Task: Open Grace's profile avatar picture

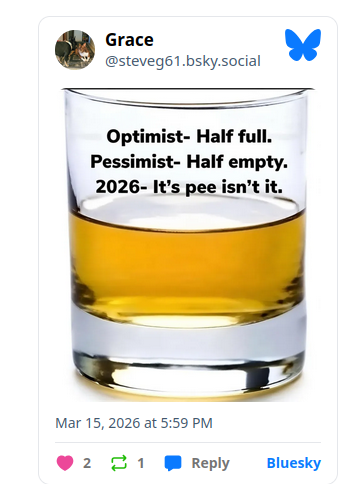Action: (x=75, y=50)
